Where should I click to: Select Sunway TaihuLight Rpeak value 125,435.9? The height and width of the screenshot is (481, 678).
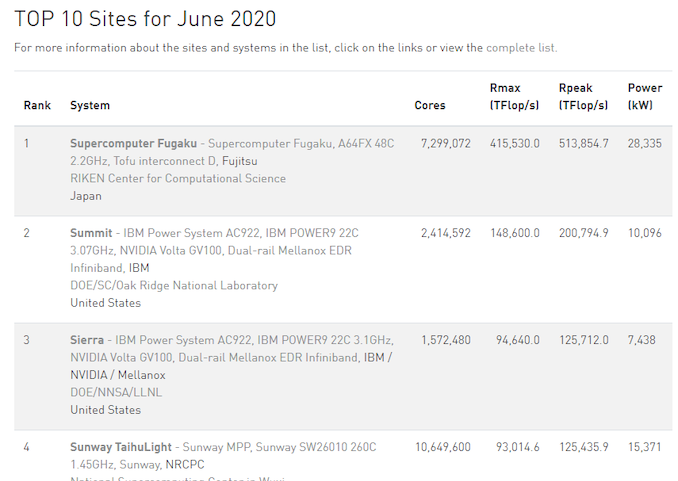click(x=584, y=447)
